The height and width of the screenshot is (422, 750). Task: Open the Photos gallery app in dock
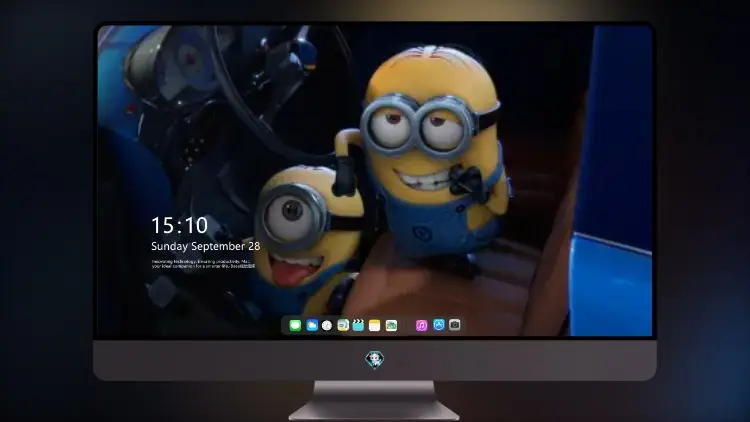coord(391,325)
